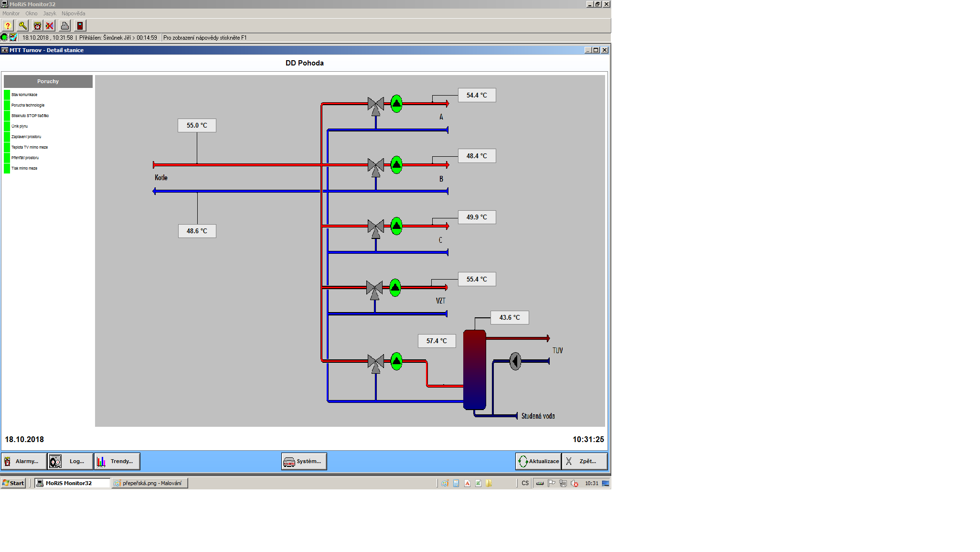Click the green Tlak mimo meze indicator
980x552 pixels.
7,168
